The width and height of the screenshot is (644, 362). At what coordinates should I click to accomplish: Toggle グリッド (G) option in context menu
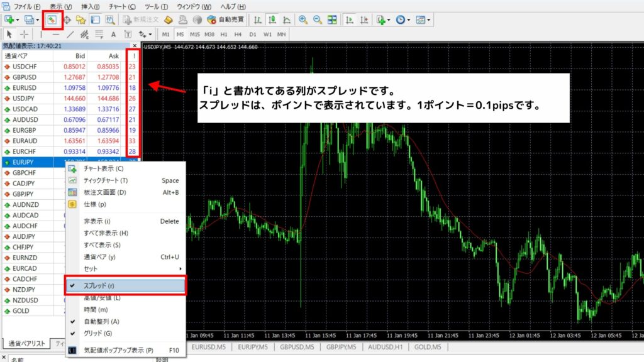click(97, 333)
